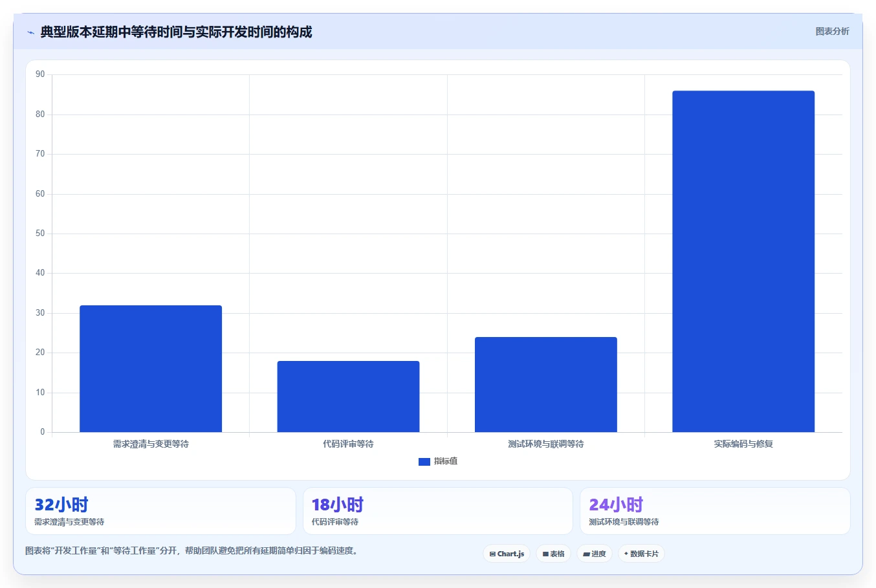Open the 32小时 data card
The image size is (876, 588).
(x=160, y=511)
